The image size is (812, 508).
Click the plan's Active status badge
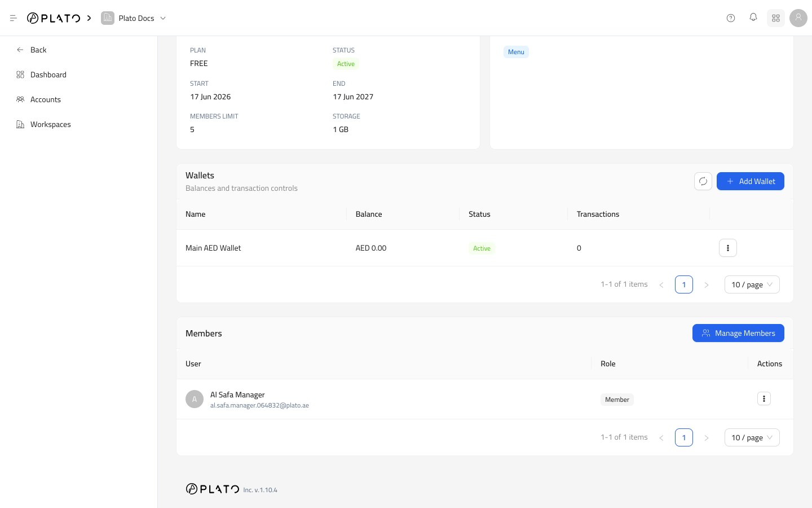pyautogui.click(x=346, y=64)
